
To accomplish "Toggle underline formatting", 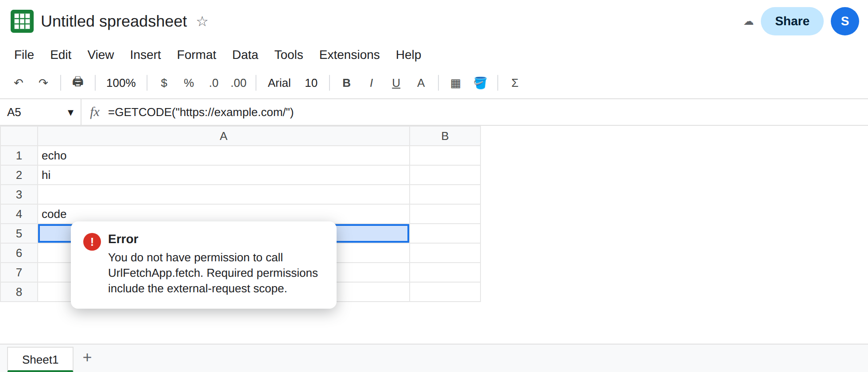I will tap(396, 83).
